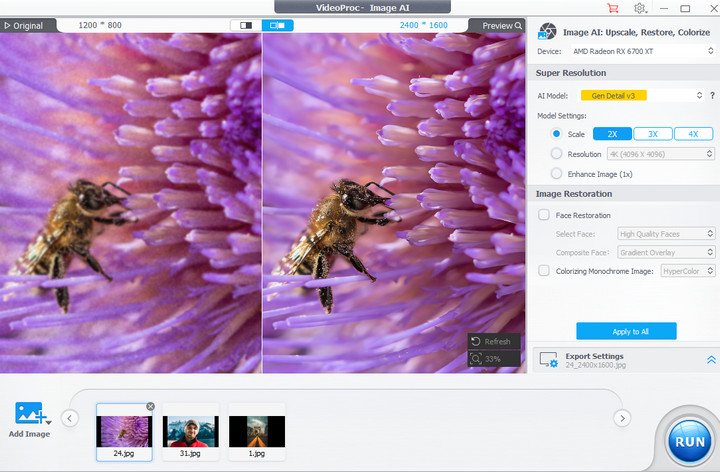Choose the 3X scale option

(653, 134)
